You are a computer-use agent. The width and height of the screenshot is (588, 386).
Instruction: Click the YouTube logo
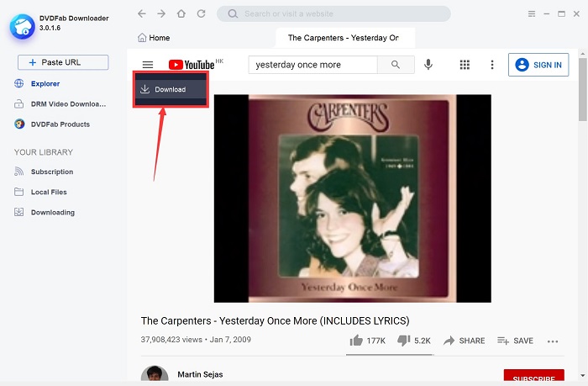tap(192, 65)
